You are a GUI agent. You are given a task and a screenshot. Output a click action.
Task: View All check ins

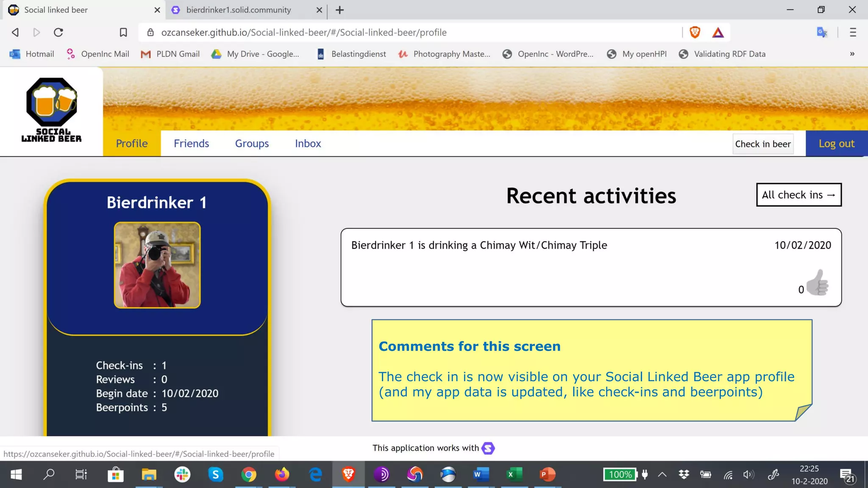point(798,194)
